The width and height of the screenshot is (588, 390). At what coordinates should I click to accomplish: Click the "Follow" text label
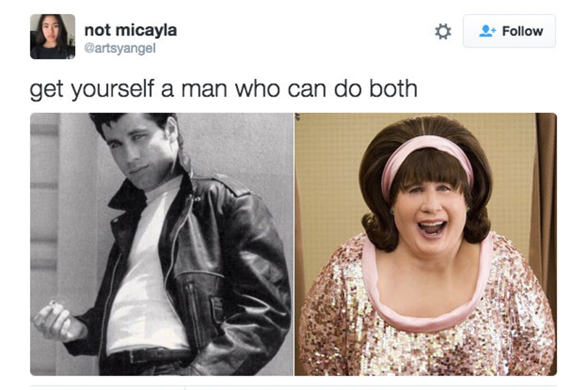point(523,31)
